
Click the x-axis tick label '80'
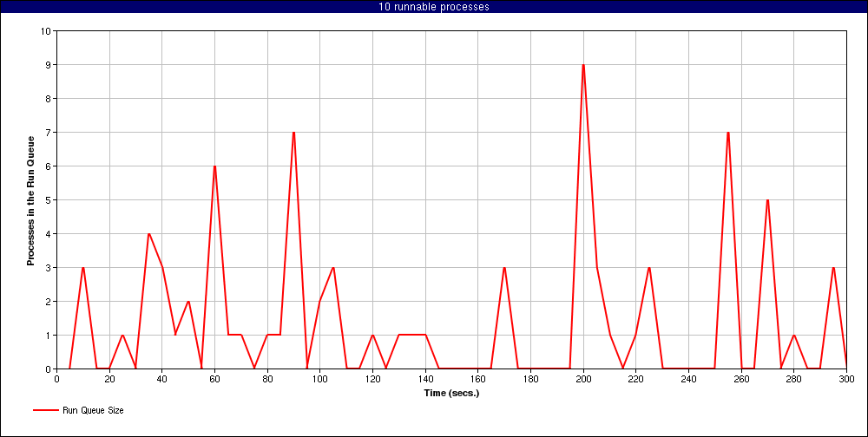(267, 379)
